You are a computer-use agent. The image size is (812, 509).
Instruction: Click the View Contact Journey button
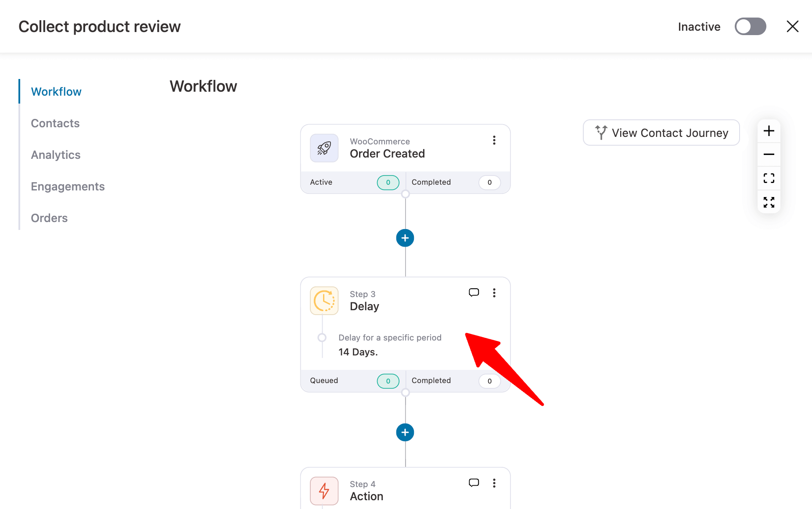661,133
